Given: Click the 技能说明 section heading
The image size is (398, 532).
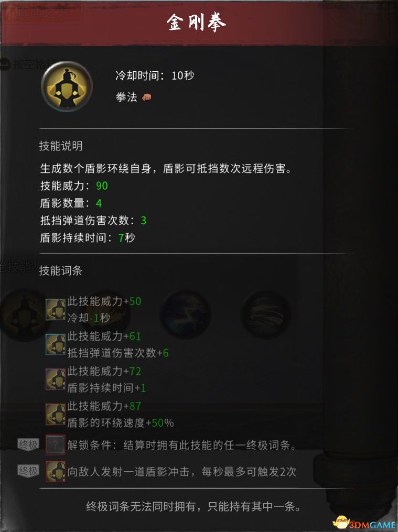Looking at the screenshot, I should pos(61,146).
